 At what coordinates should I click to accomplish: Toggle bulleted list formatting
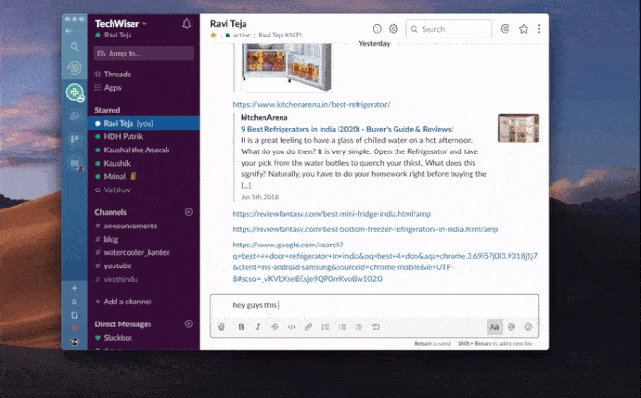coord(342,327)
